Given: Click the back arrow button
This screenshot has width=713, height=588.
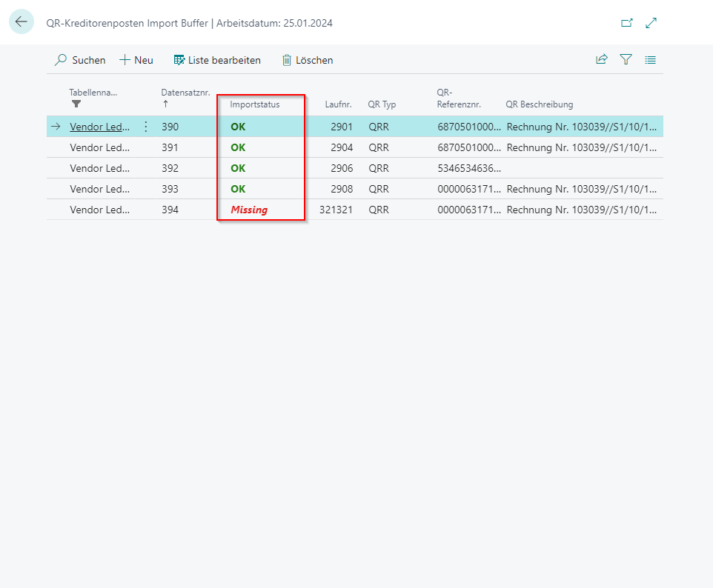Looking at the screenshot, I should pos(21,22).
